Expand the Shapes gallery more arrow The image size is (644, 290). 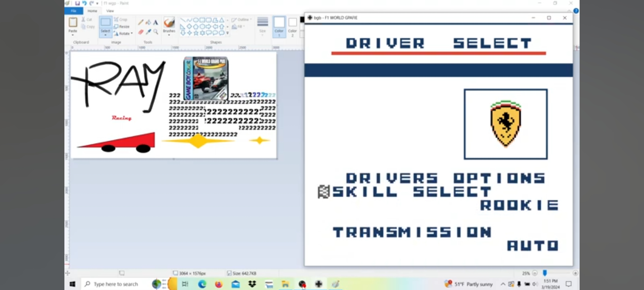[x=228, y=33]
